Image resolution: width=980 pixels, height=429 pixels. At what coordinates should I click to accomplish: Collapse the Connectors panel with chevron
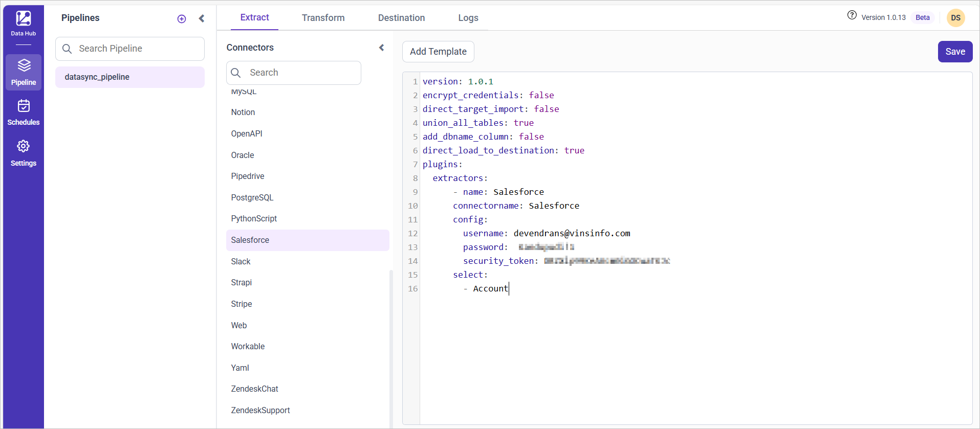coord(381,48)
